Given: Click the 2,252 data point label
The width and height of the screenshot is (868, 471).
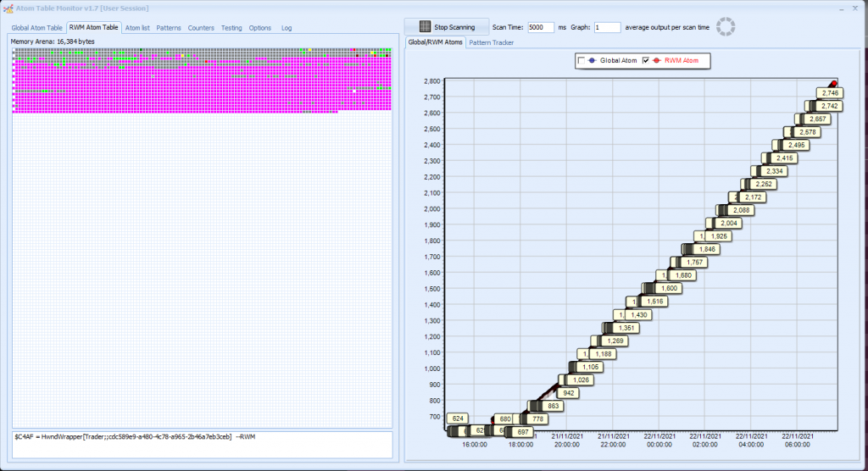Looking at the screenshot, I should 764,185.
